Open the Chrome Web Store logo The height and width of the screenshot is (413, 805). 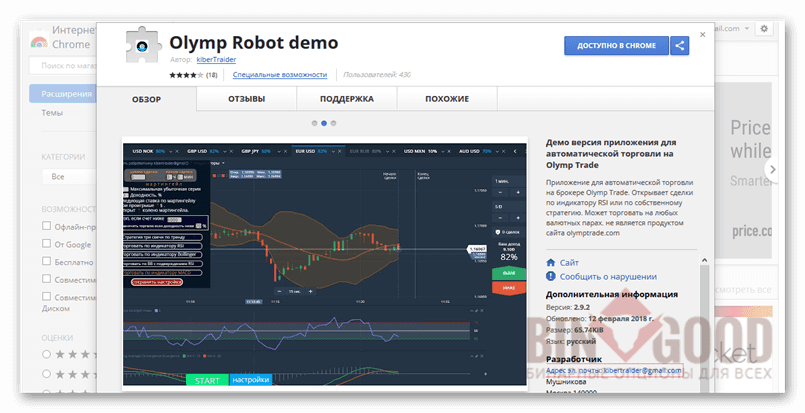(39, 42)
